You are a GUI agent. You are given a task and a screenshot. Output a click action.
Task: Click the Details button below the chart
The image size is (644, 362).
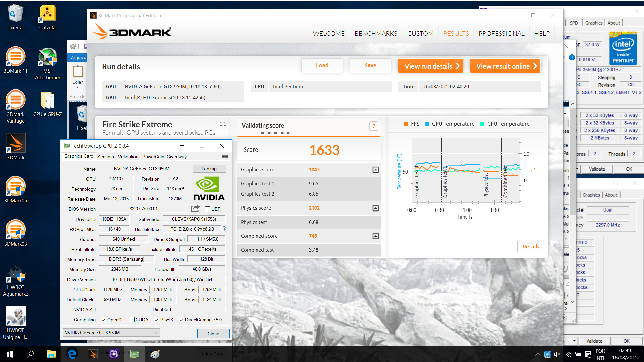(531, 247)
